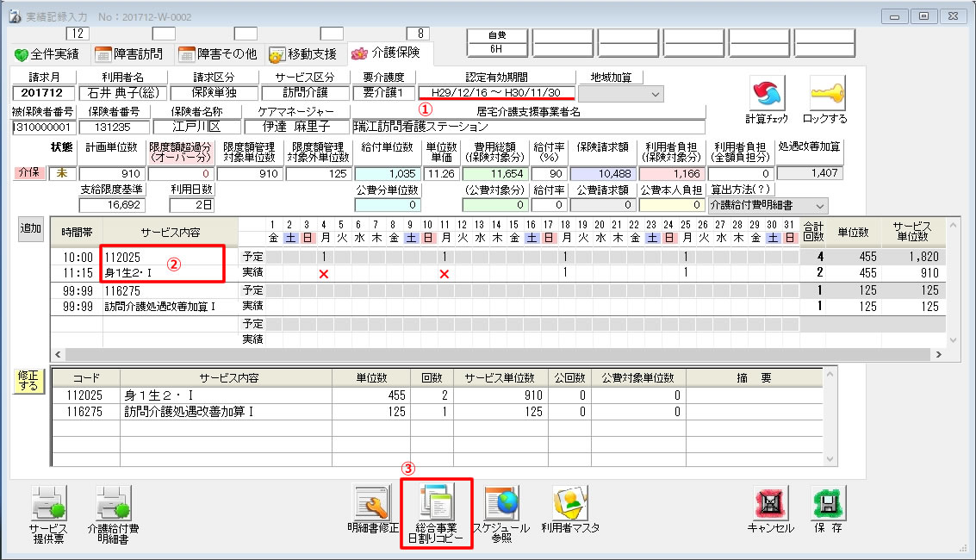Click the 請求区分 field 保険単独

coord(214,93)
